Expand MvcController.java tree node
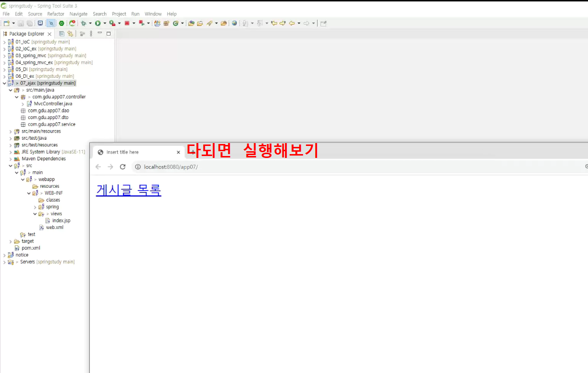The image size is (588, 373). pos(23,104)
